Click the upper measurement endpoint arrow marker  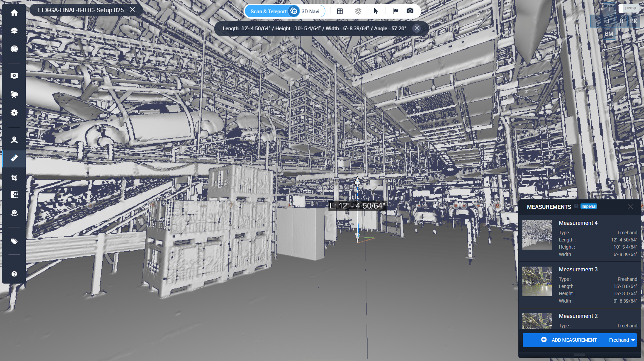(357, 181)
